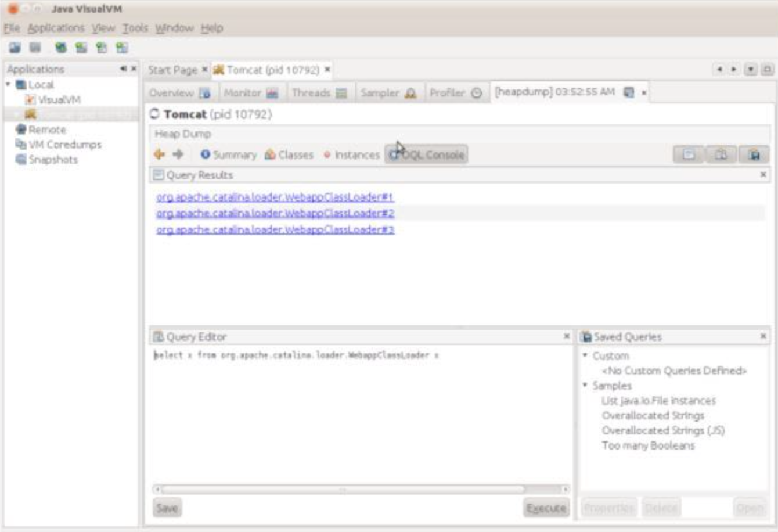Open the Applications menu
The width and height of the screenshot is (778, 532).
pos(56,28)
